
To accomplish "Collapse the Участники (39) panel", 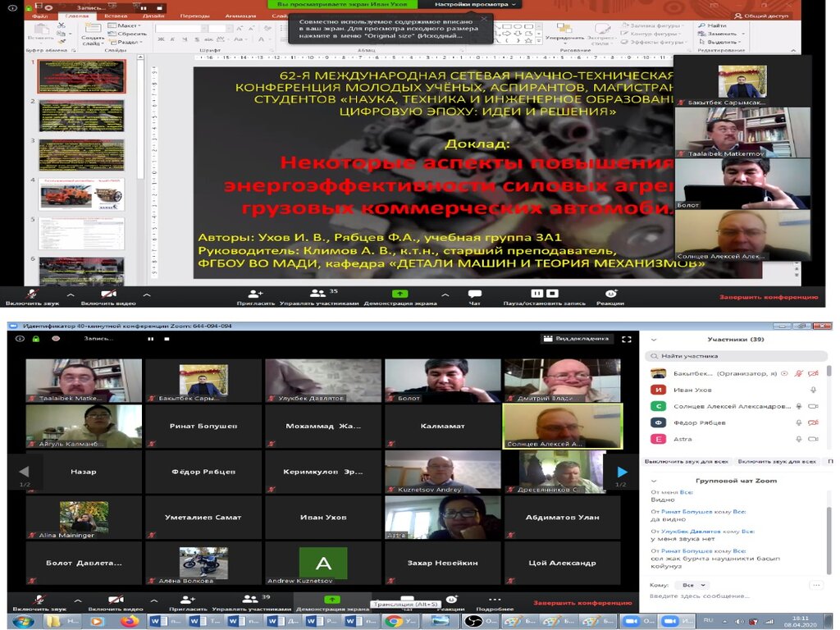I will [653, 339].
